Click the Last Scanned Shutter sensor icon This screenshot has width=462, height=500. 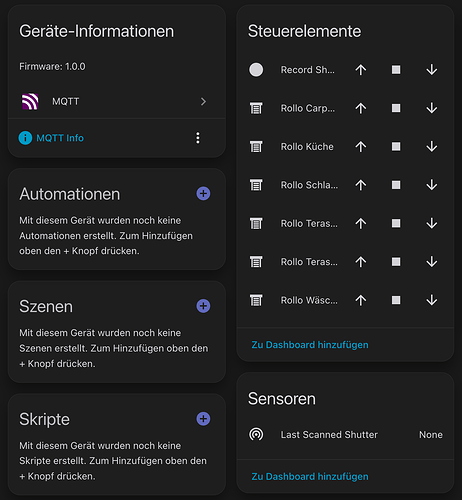click(256, 434)
